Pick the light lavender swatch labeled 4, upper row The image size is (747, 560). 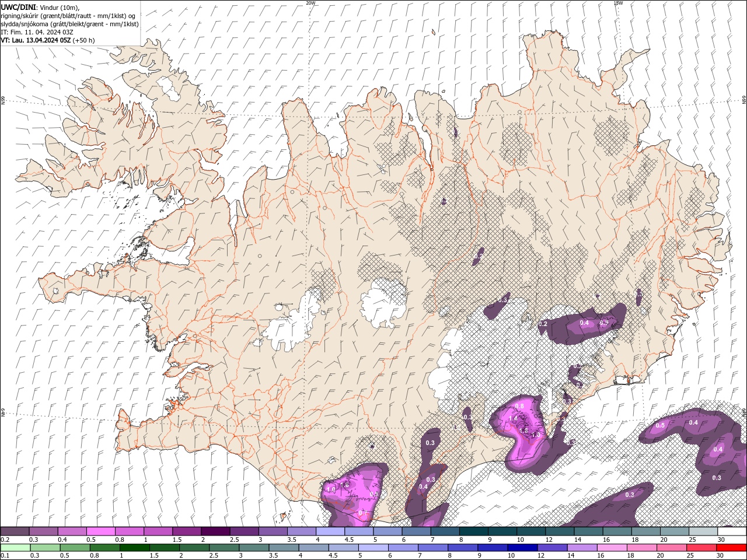point(330,531)
